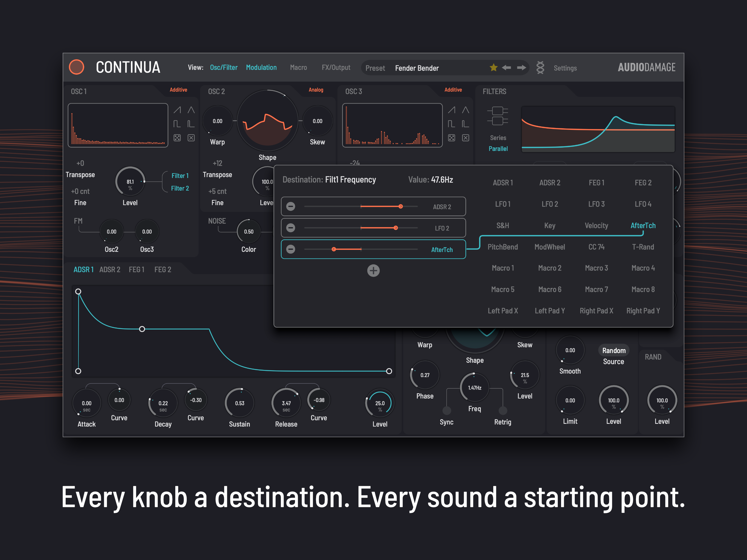
Task: Open the Random Source selector
Action: 613,351
